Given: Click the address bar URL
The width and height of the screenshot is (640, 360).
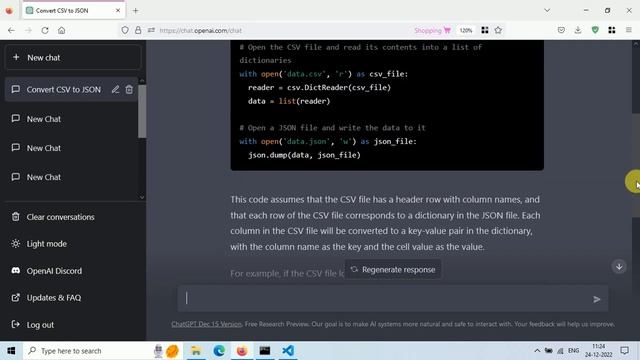Looking at the screenshot, I should pyautogui.click(x=200, y=30).
